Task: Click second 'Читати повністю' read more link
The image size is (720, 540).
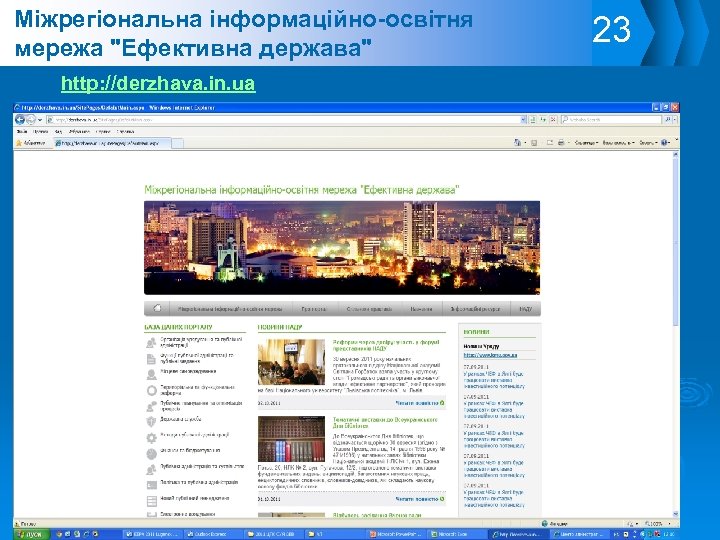Action: coord(420,499)
